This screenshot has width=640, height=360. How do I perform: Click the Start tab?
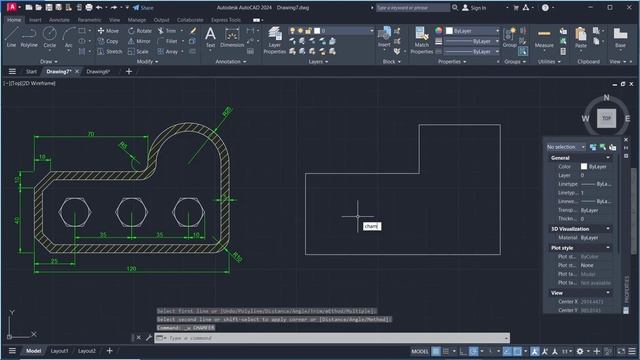(31, 71)
